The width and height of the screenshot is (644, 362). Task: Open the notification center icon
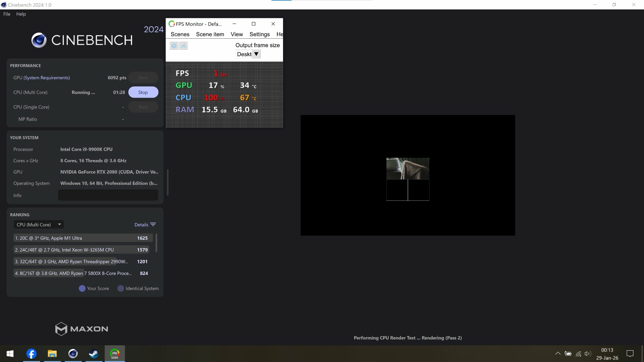tap(630, 354)
